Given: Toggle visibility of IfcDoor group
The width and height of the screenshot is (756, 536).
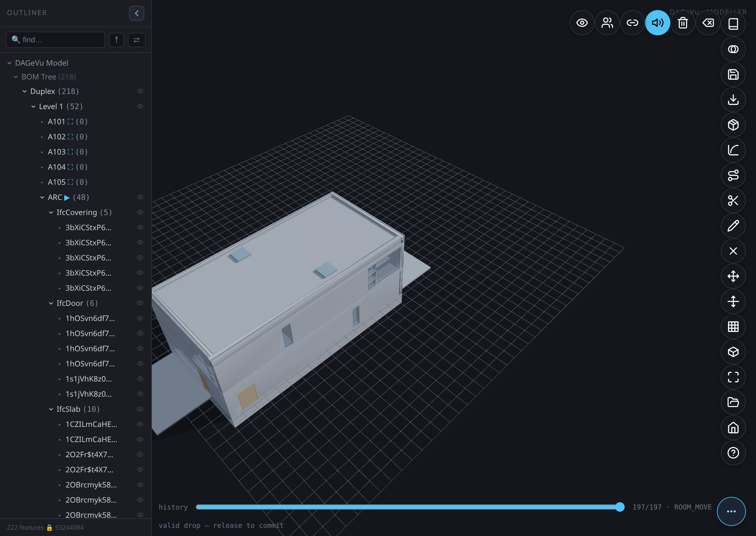Looking at the screenshot, I should click(140, 303).
